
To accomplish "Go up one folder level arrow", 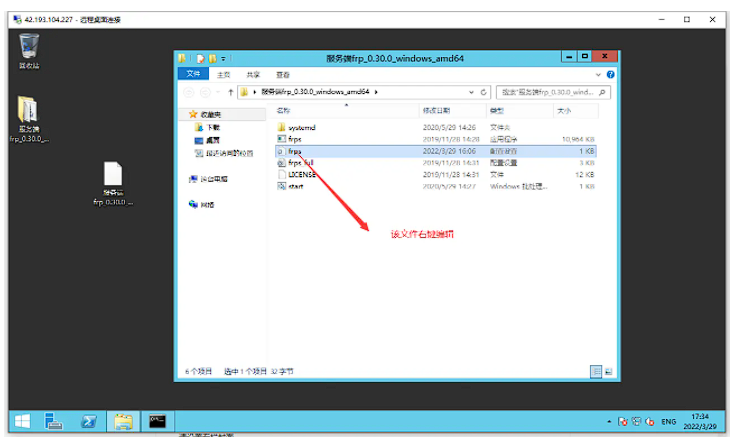I will (230, 91).
